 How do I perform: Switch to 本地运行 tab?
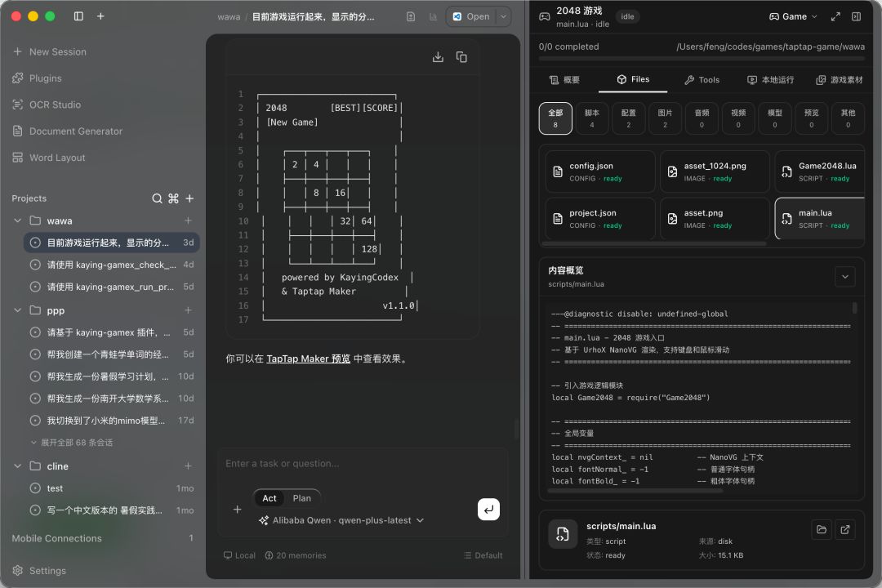[x=770, y=80]
